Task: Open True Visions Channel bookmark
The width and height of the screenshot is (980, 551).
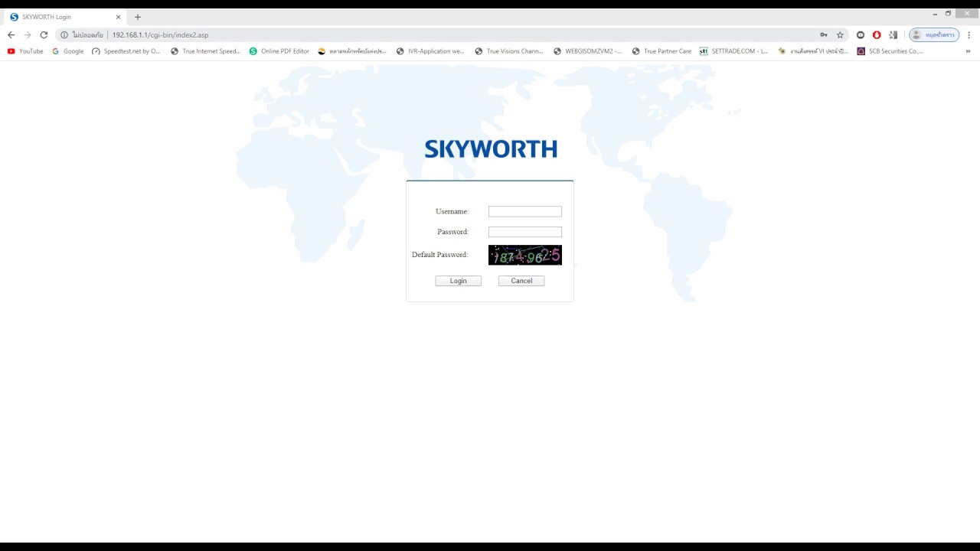Action: coord(509,51)
